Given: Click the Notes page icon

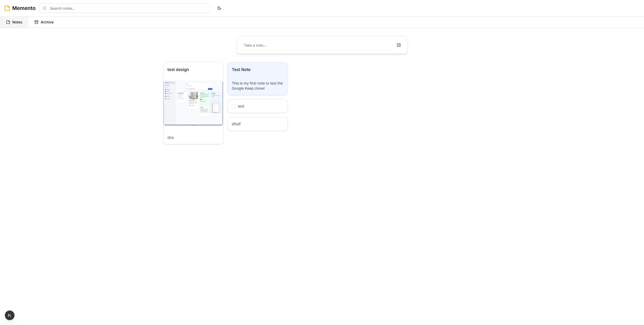Looking at the screenshot, I should [8, 22].
